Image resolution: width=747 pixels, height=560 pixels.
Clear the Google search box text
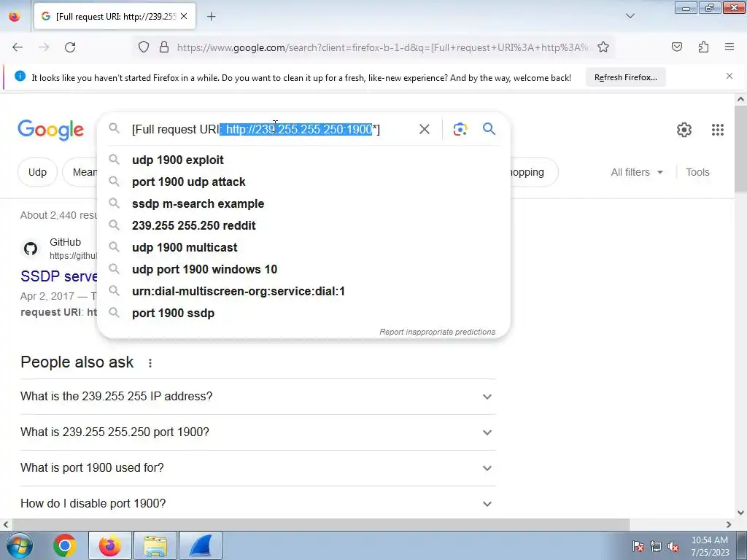[424, 129]
